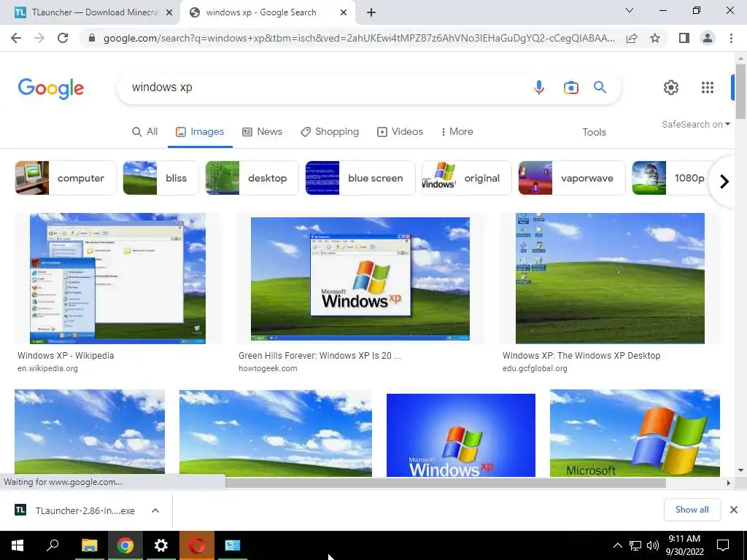Filter by the original chip
This screenshot has height=560, width=747.
[466, 178]
